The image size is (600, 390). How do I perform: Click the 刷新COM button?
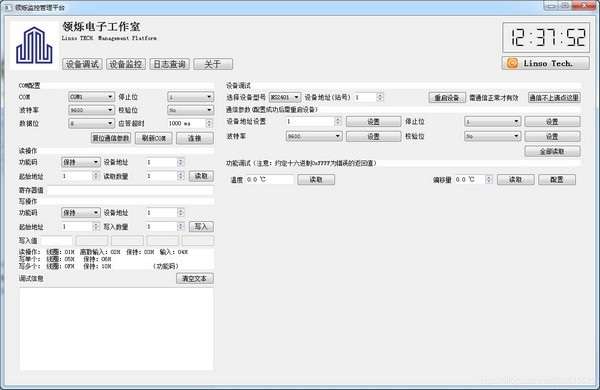click(154, 138)
